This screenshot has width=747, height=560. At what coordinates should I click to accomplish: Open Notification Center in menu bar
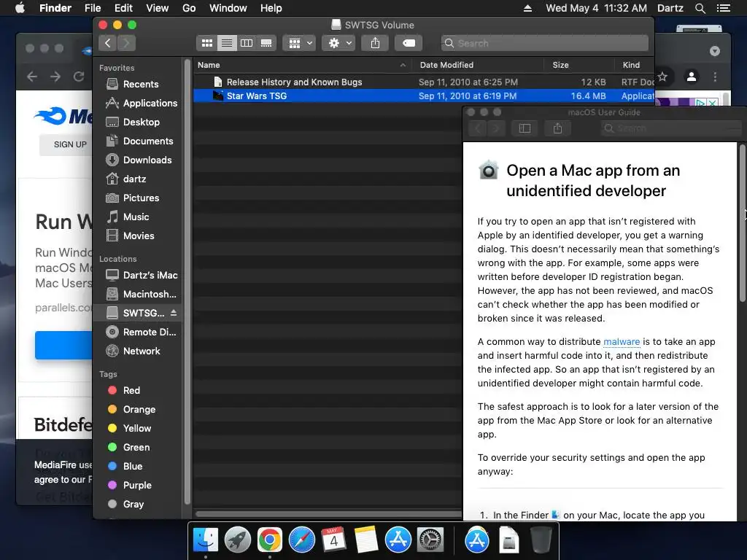click(724, 8)
